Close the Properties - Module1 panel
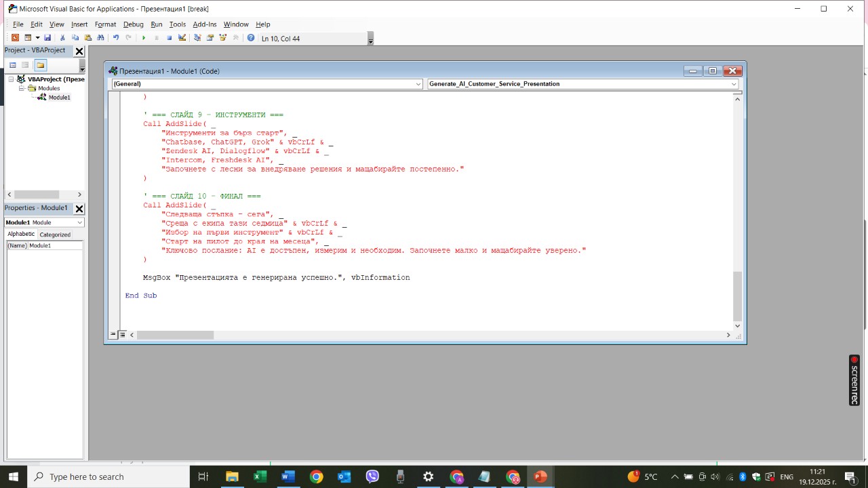The height and width of the screenshot is (488, 868). click(79, 209)
